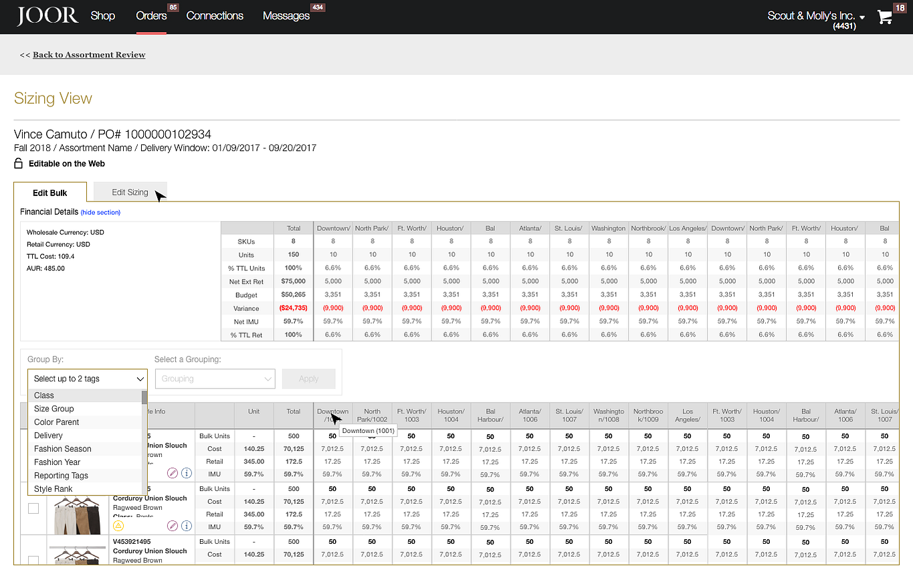
Task: Open Orders in the top navigation
Action: (x=151, y=15)
